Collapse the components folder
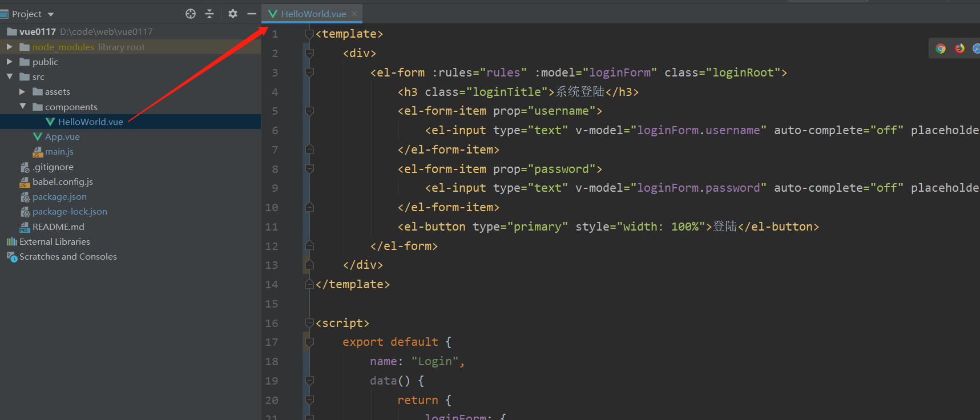 pos(22,107)
